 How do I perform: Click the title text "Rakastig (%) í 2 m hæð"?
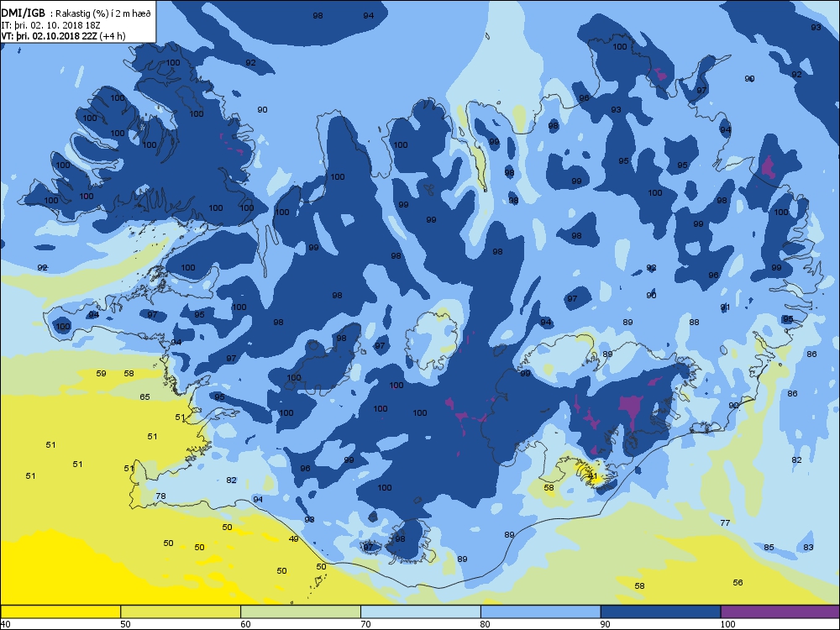(x=103, y=14)
